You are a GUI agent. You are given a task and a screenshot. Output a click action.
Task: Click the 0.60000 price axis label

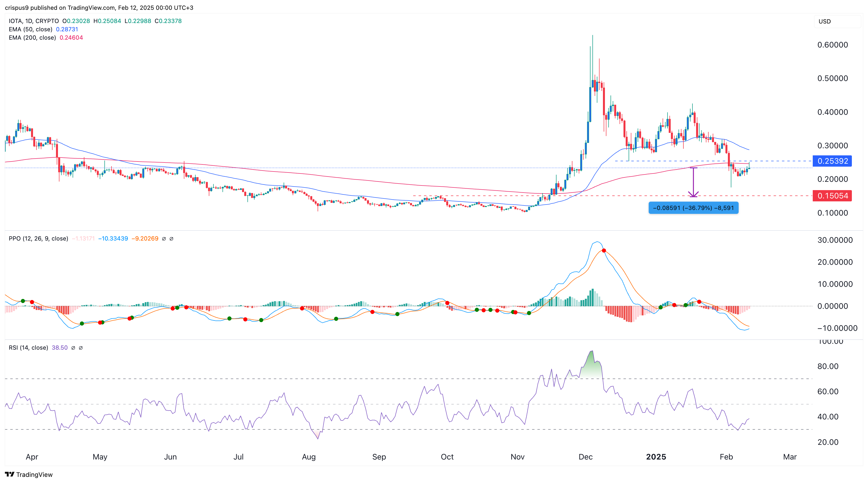pos(833,45)
